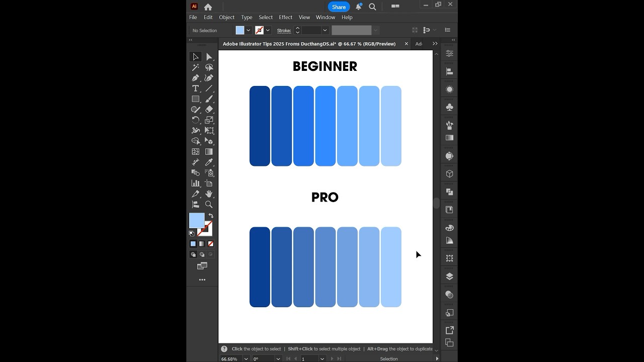Open the File menu

(193, 17)
